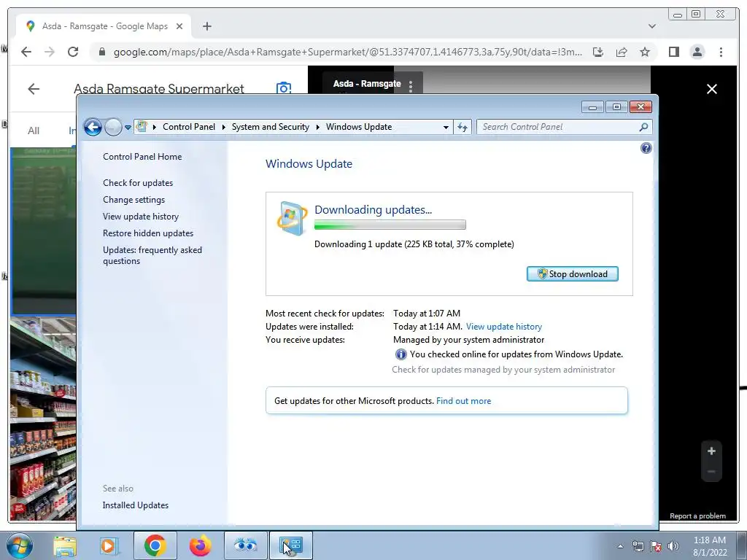Select Control Panel breadcrumb item
The height and width of the screenshot is (560, 747).
click(x=189, y=127)
